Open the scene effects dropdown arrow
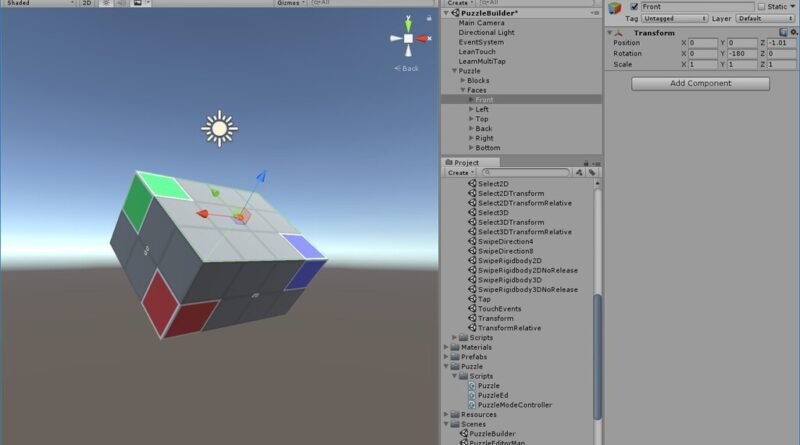800x445 pixels. (148, 3)
